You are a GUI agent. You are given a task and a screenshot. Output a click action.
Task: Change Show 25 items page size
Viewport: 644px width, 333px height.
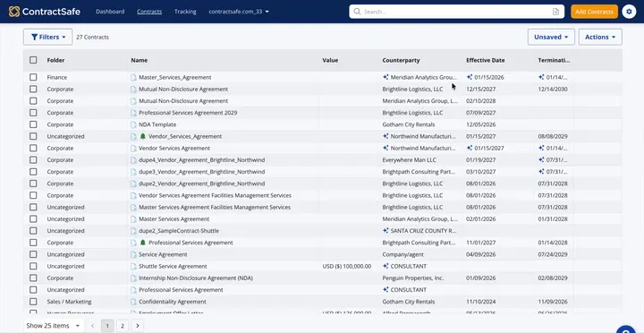tap(54, 326)
